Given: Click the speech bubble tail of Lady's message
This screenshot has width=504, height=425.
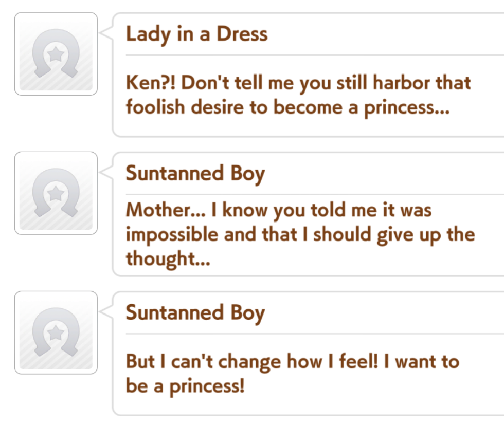Looking at the screenshot, I should (106, 33).
